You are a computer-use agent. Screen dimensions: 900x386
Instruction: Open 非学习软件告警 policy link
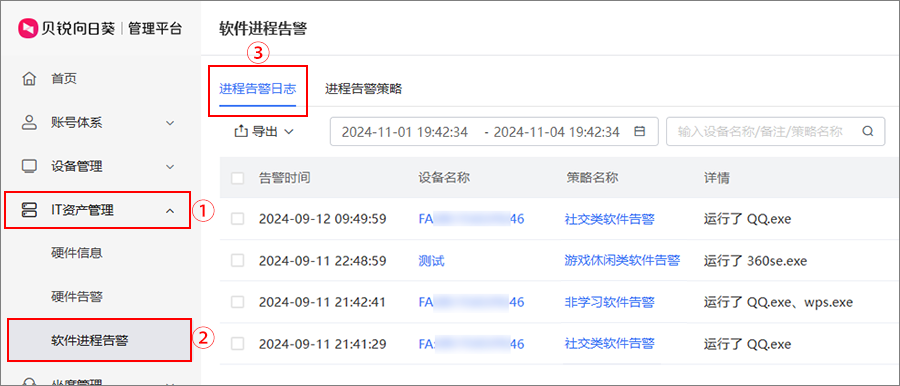pos(609,302)
